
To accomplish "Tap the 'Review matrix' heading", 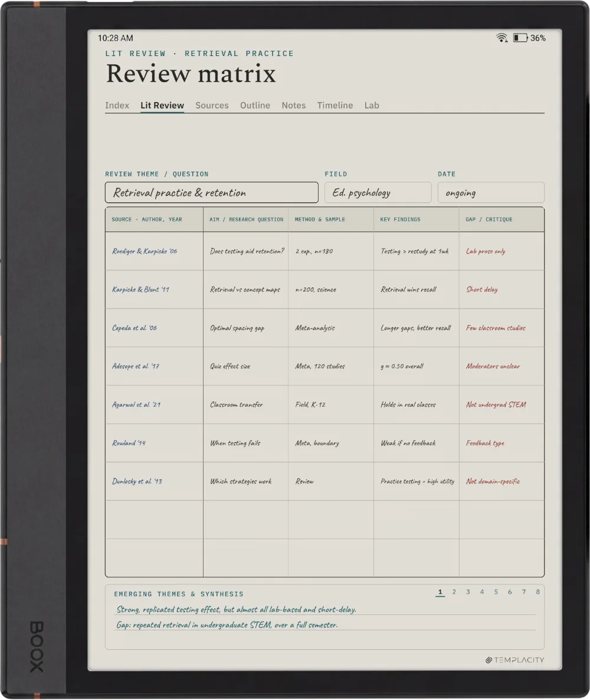I will tap(191, 74).
